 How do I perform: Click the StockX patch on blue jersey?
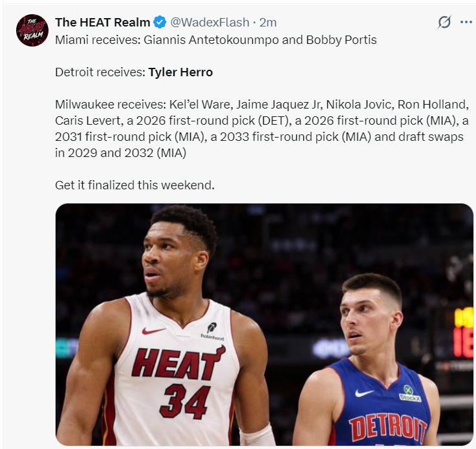[x=410, y=393]
